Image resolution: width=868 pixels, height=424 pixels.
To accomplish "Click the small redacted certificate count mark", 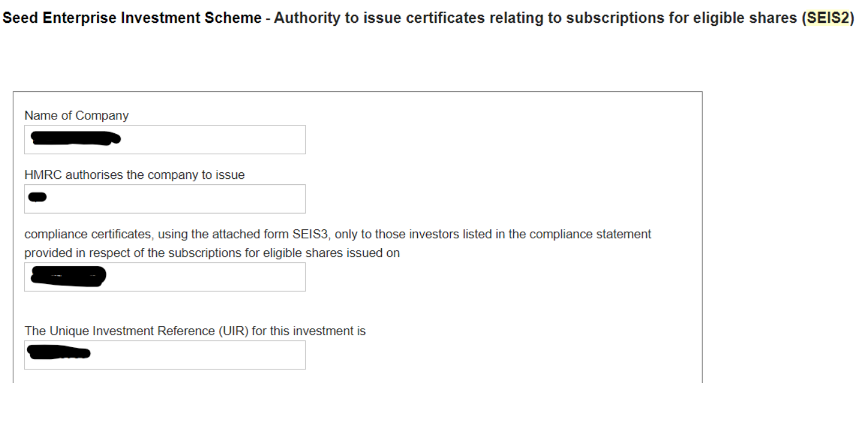I will [x=38, y=197].
